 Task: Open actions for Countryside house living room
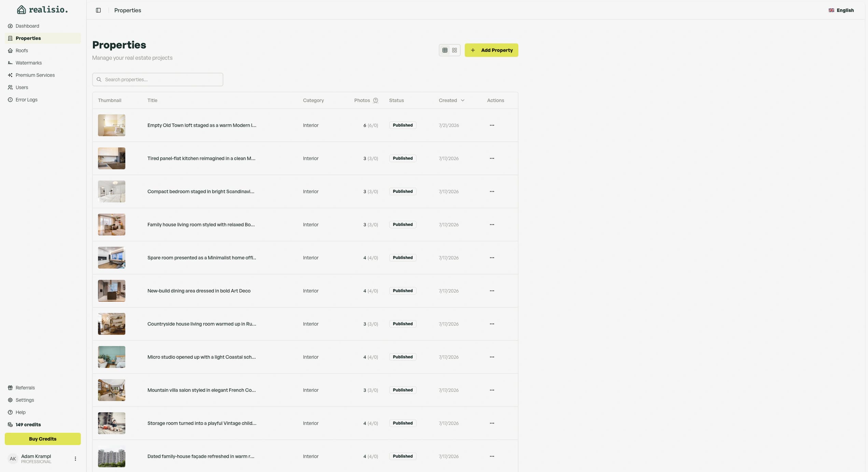[492, 324]
